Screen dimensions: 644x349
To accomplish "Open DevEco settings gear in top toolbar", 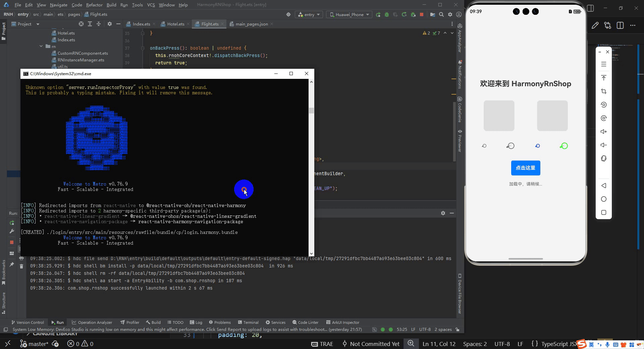I will pyautogui.click(x=450, y=14).
